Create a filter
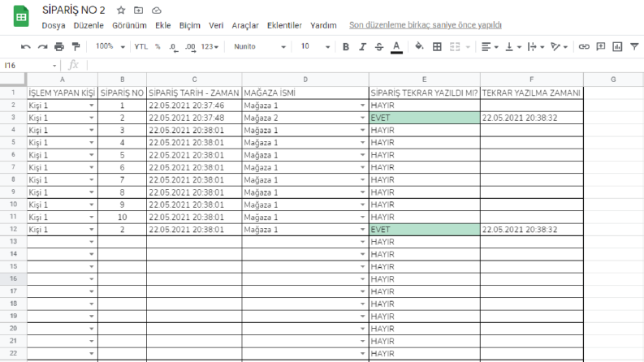The height and width of the screenshot is (362, 644). (634, 46)
